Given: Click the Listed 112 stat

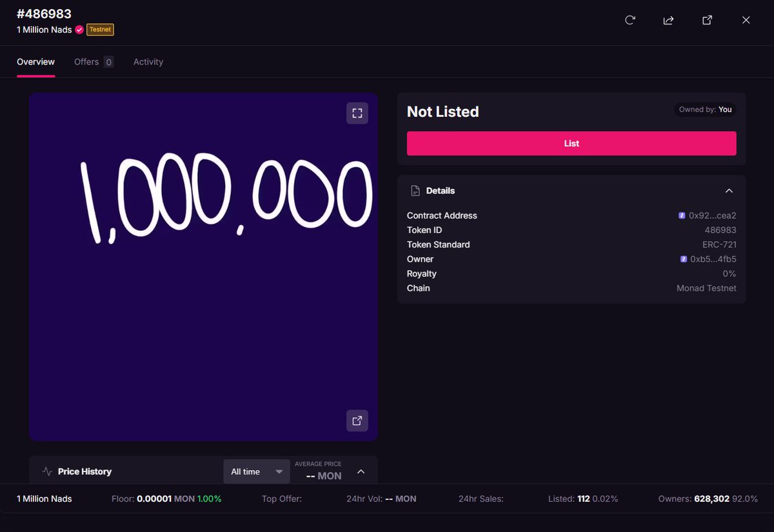Looking at the screenshot, I should (583, 498).
